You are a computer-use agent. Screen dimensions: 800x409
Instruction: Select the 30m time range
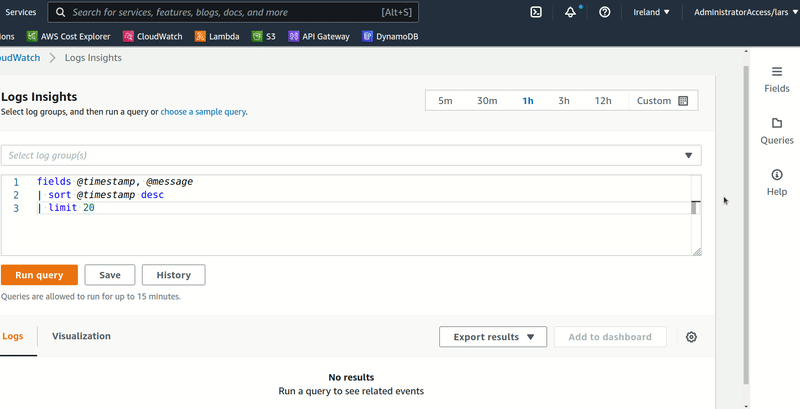click(x=487, y=100)
